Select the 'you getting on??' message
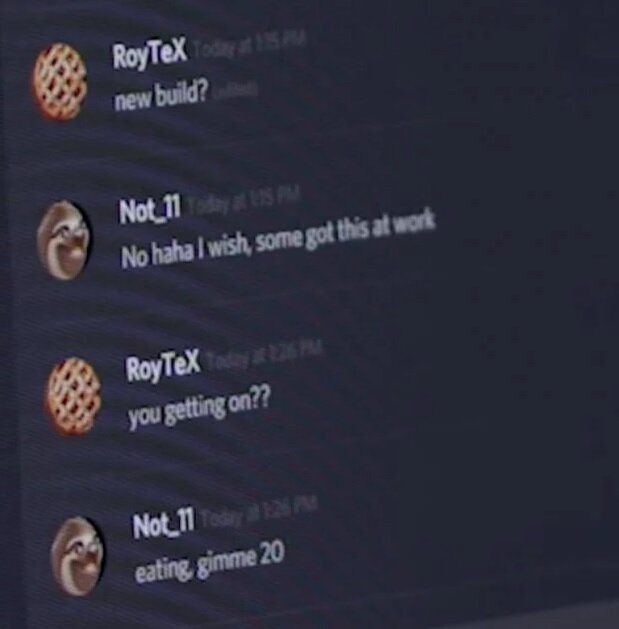This screenshot has height=629, width=619. pyautogui.click(x=199, y=408)
